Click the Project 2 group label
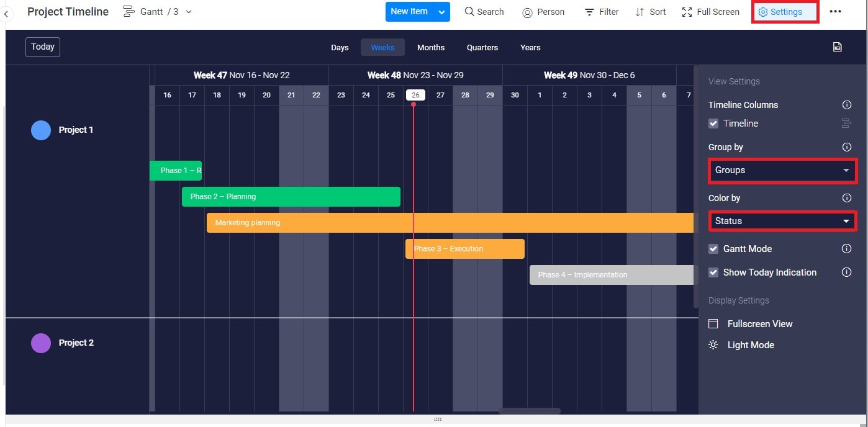This screenshot has width=868, height=427. (x=76, y=343)
